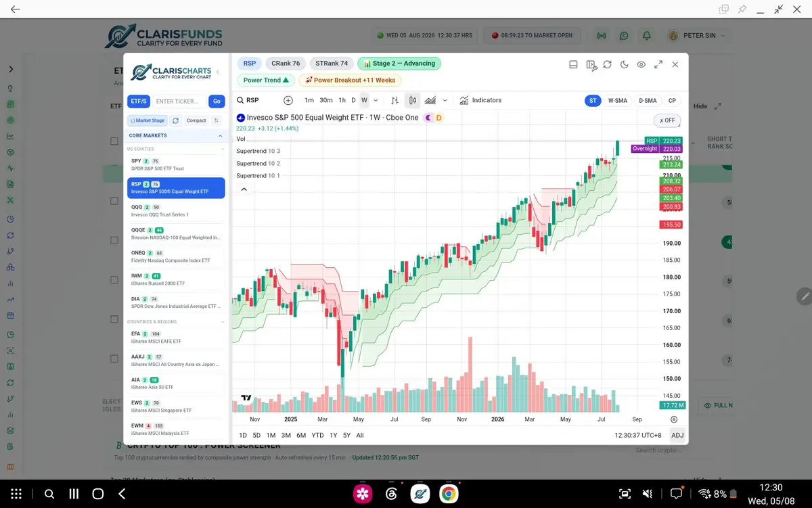Select IWM iShares Russell 2000 ETF

(x=176, y=279)
